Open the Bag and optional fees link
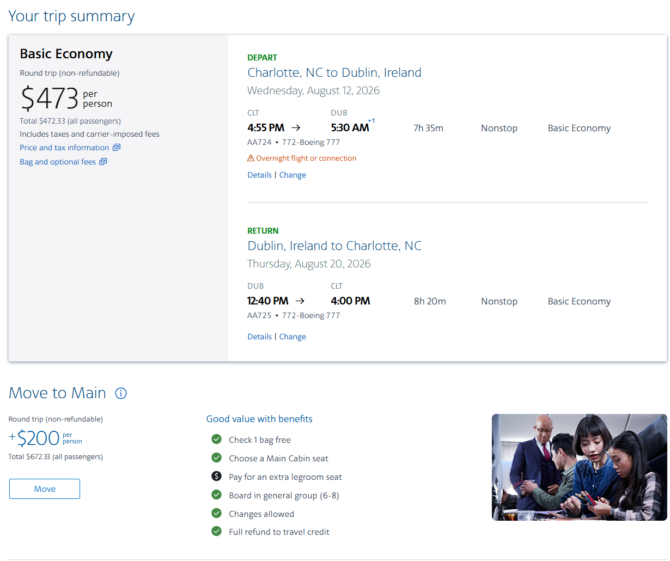Screen dimensions: 670x561 coord(57,162)
